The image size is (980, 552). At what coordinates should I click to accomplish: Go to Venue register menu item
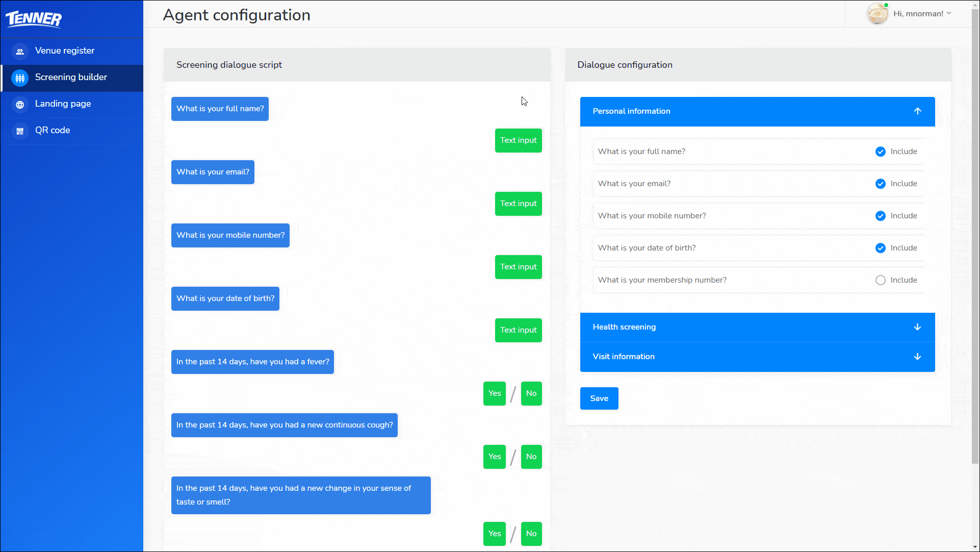tap(65, 51)
